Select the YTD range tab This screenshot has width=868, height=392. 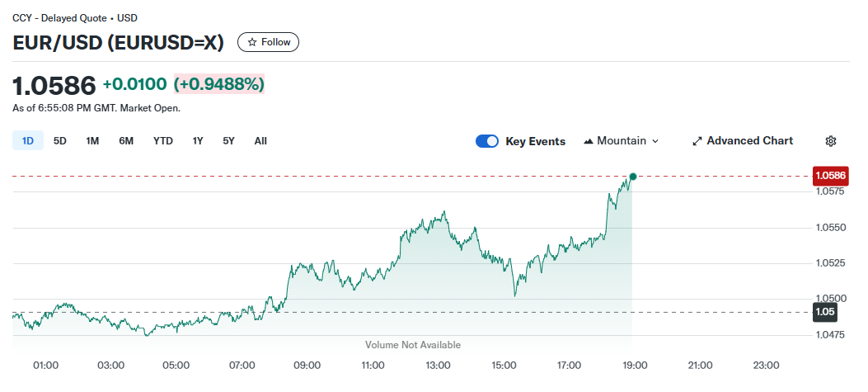[x=163, y=141]
